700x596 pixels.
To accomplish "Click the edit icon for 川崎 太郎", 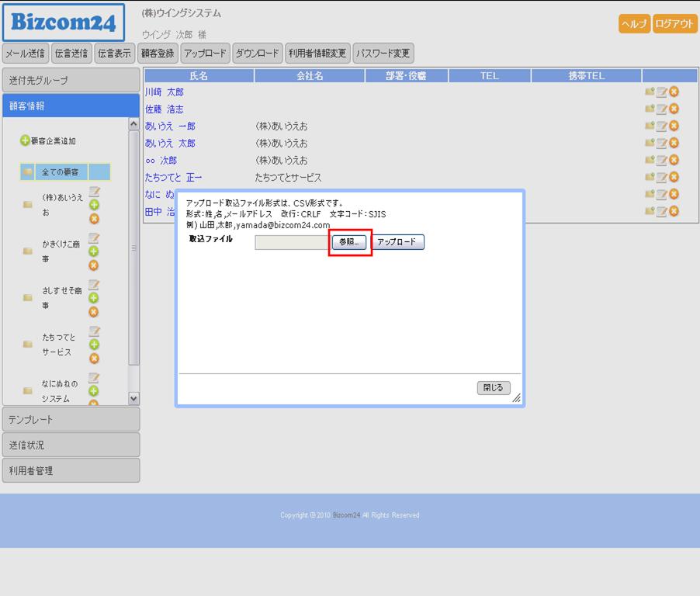I will tap(661, 92).
